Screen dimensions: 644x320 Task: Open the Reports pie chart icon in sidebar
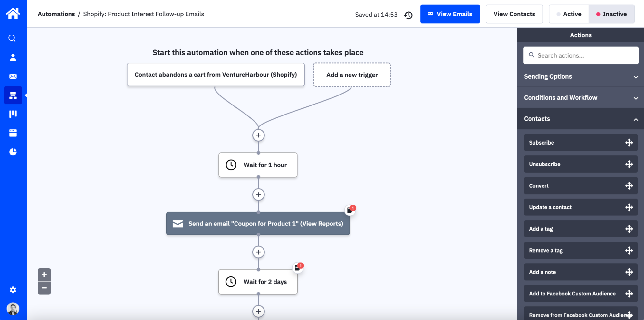pos(13,152)
